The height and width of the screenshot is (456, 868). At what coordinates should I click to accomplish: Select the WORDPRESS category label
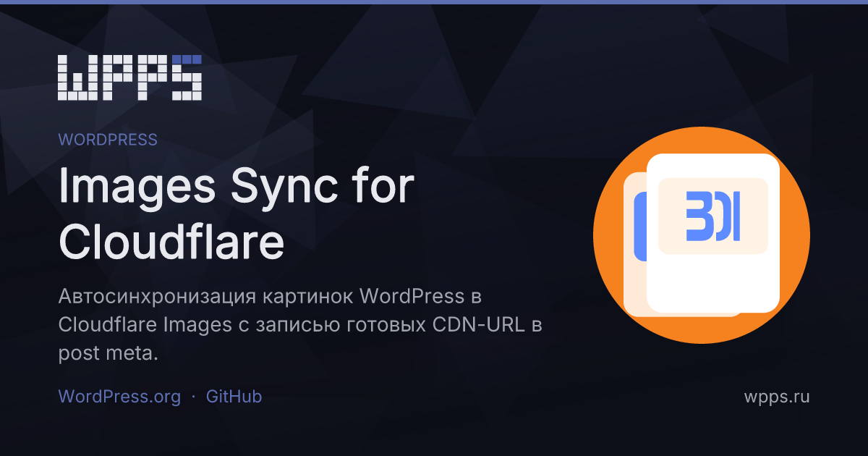tap(108, 140)
